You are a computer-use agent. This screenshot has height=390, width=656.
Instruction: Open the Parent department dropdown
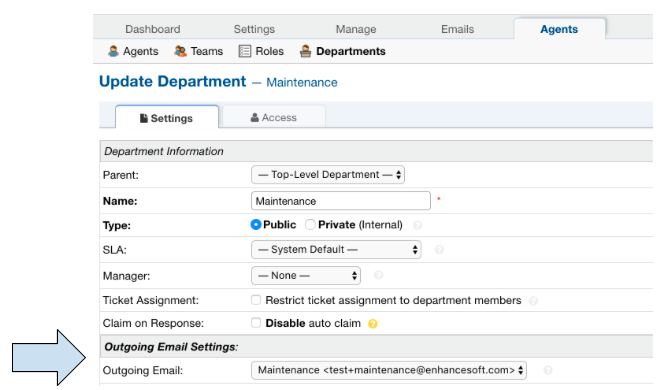click(x=328, y=174)
